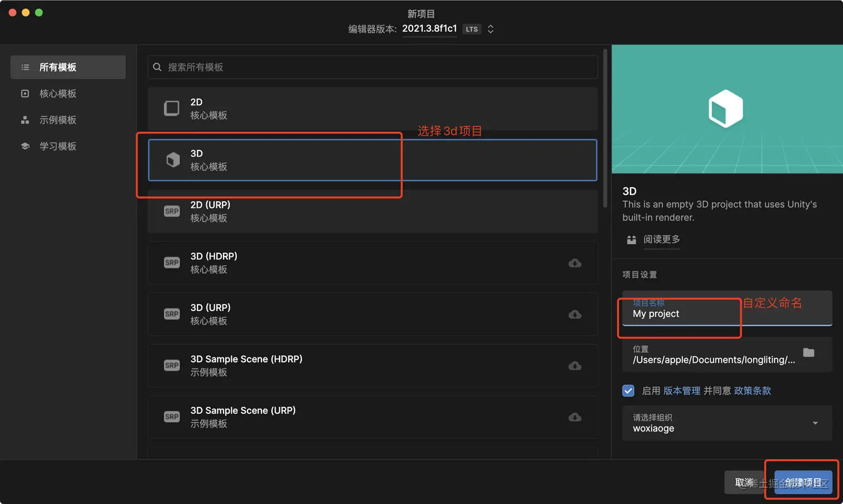The width and height of the screenshot is (843, 504).
Task: Focus the search all templates field
Action: click(x=372, y=67)
